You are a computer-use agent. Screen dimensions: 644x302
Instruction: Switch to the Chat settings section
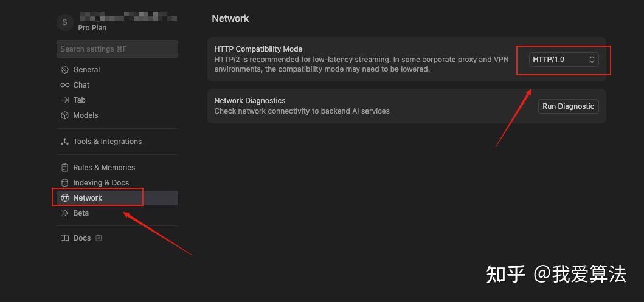[x=81, y=85]
